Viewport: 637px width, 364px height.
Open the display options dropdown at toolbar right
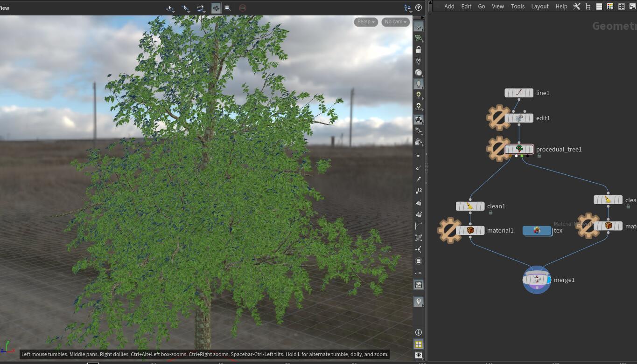(406, 7)
